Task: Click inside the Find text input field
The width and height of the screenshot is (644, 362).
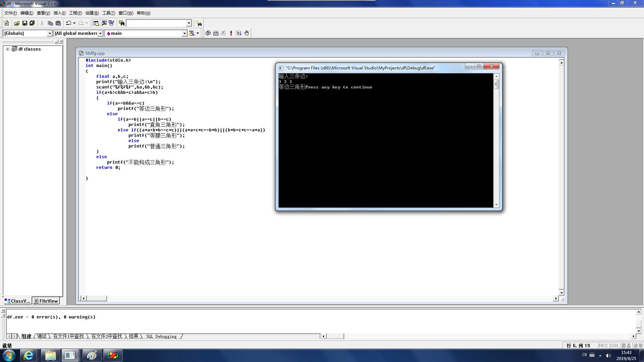Action: [x=156, y=23]
